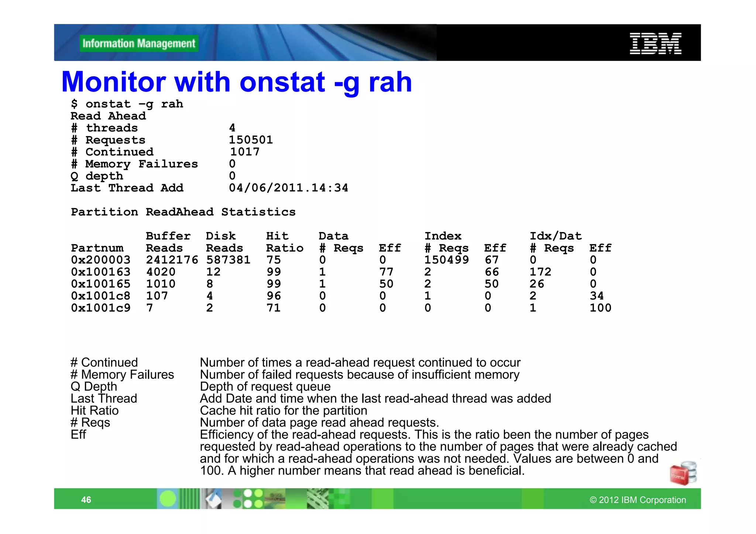Click the IBM logo in header
The image size is (756, 534).
point(655,44)
